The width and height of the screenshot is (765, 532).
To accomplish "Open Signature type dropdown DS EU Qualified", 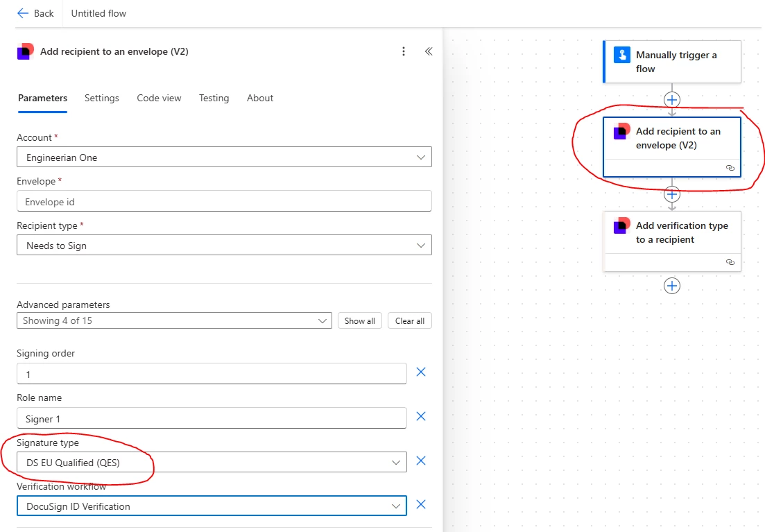I will (x=212, y=462).
